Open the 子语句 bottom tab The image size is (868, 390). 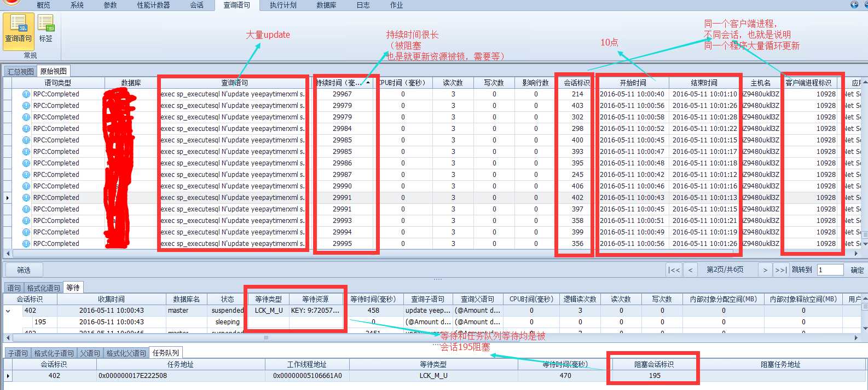[x=18, y=353]
